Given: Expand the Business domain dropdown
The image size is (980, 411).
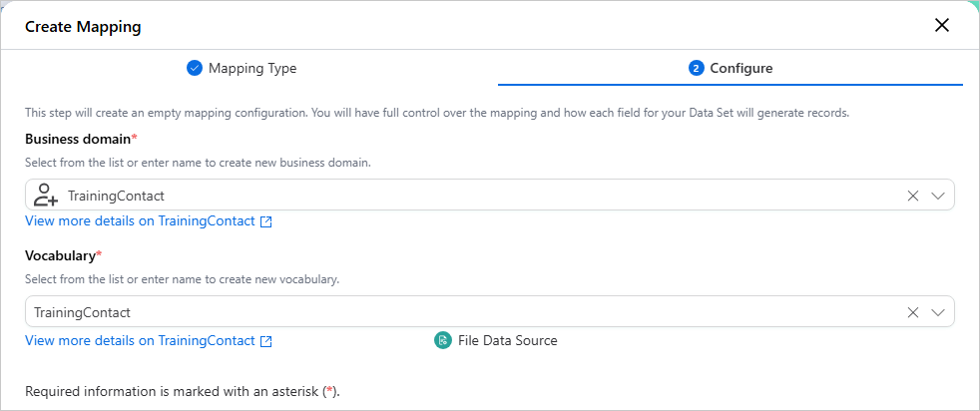Looking at the screenshot, I should [x=937, y=196].
